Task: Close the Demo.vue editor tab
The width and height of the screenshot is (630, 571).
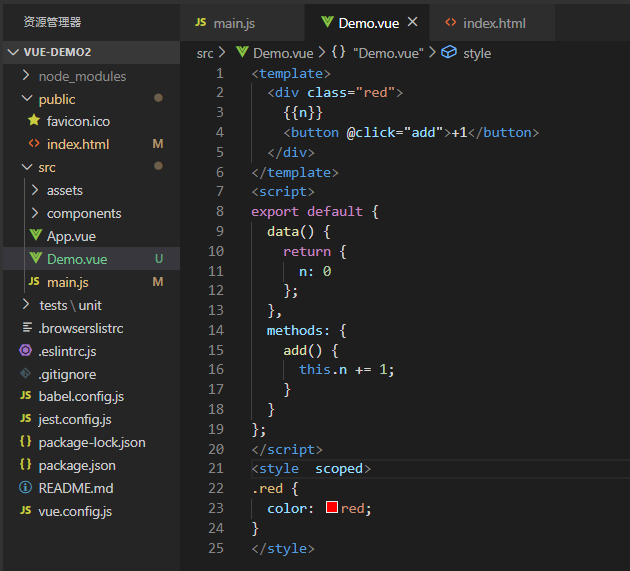Action: pyautogui.click(x=413, y=22)
